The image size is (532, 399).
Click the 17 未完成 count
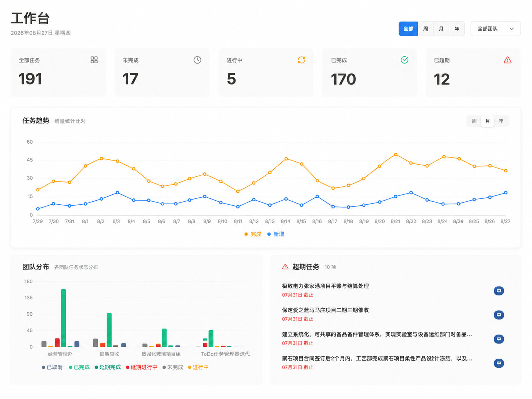pos(130,79)
